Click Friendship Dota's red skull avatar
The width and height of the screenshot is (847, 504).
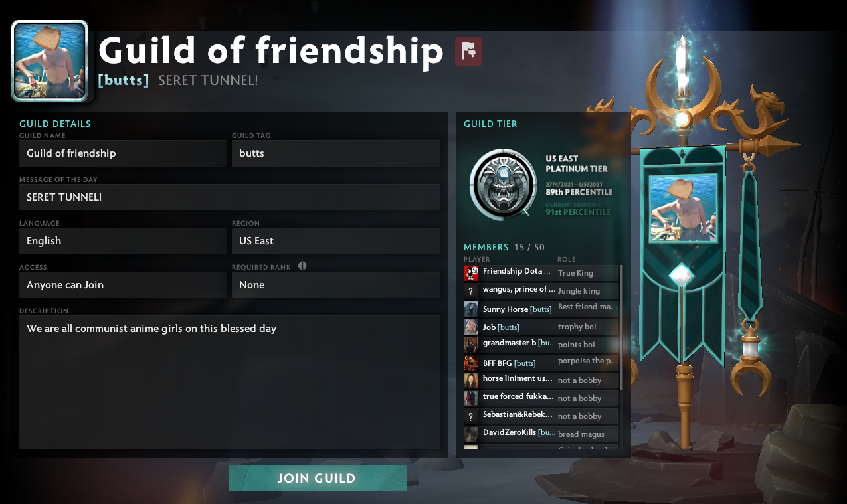pos(471,273)
